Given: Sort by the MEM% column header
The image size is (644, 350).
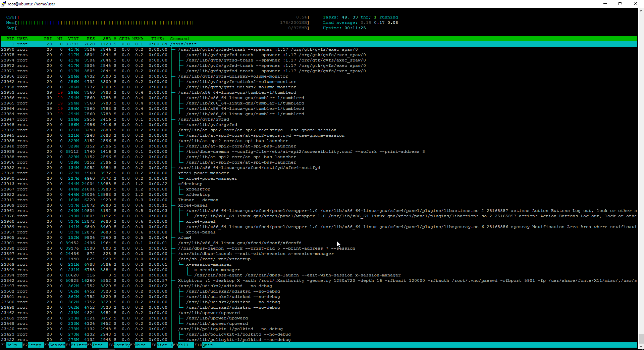Looking at the screenshot, I should pyautogui.click(x=138, y=39).
